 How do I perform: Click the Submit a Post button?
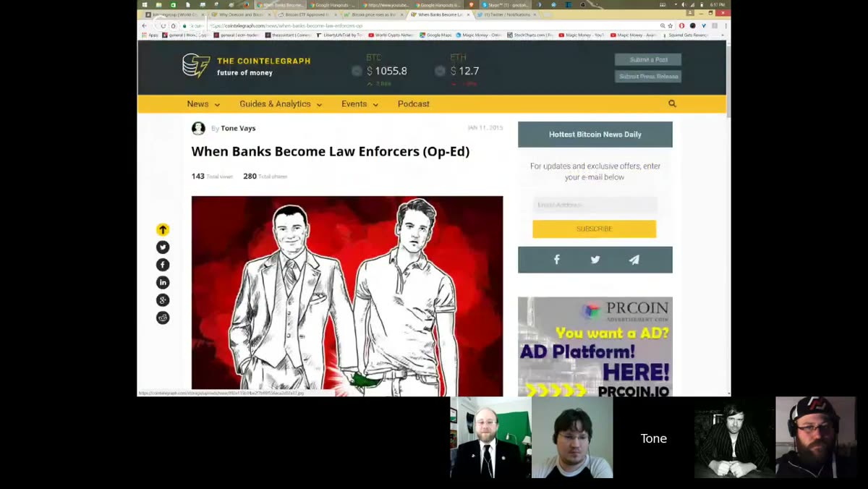(648, 60)
